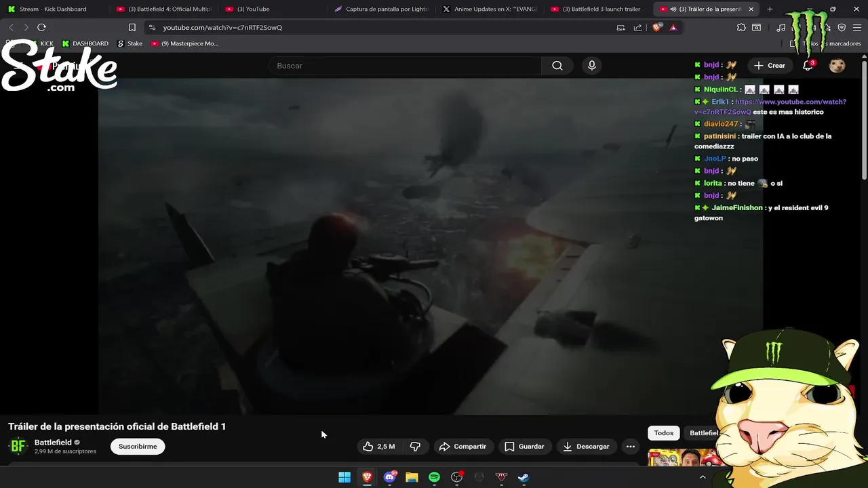Open the Windows Start button

pos(344,477)
